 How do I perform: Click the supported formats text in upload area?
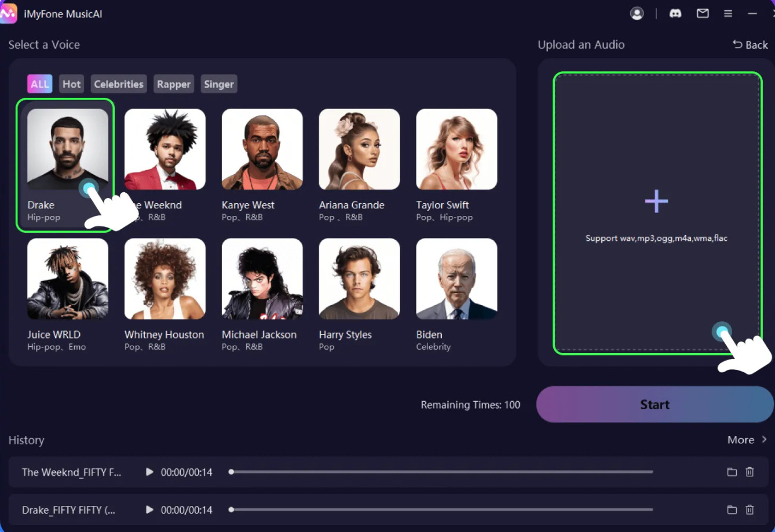pos(656,238)
